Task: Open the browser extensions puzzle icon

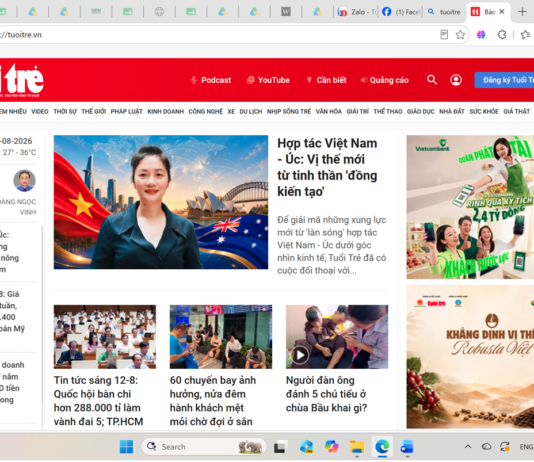Action: click(x=502, y=35)
